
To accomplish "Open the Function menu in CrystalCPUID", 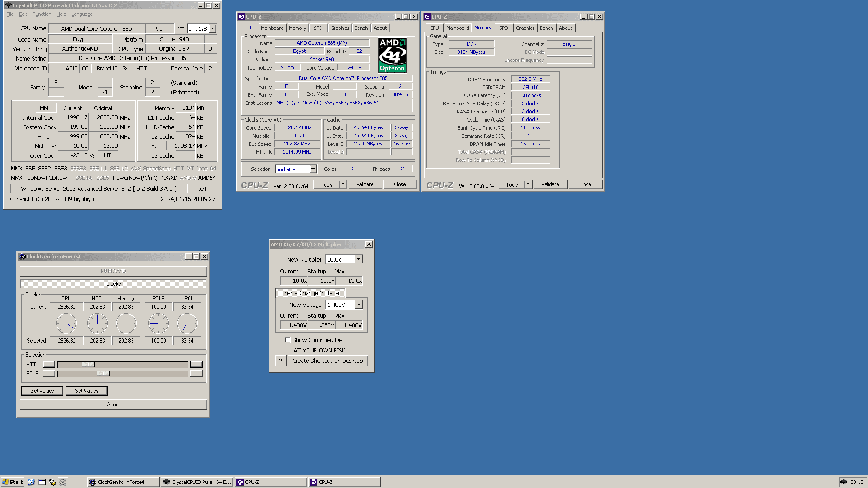I will coord(42,14).
